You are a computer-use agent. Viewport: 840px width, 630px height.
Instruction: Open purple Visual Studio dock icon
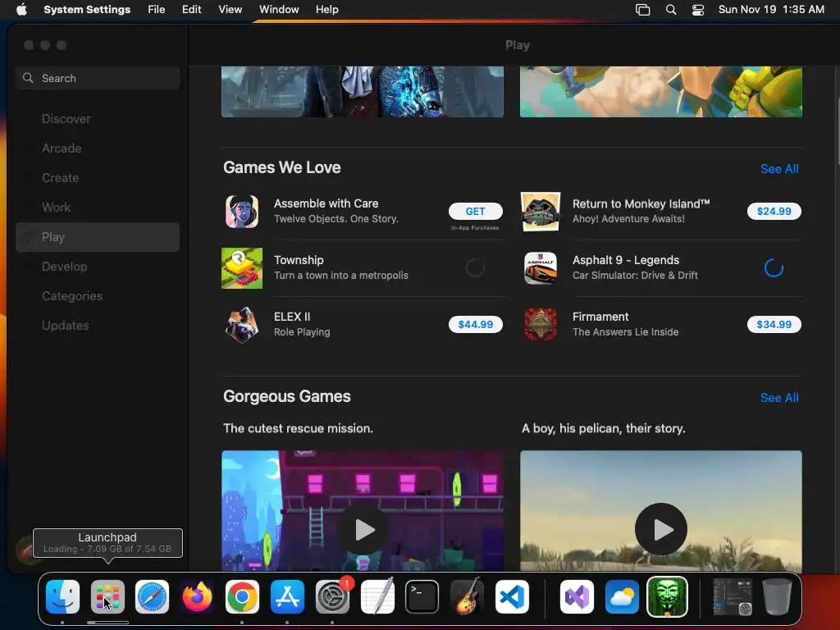coord(577,597)
